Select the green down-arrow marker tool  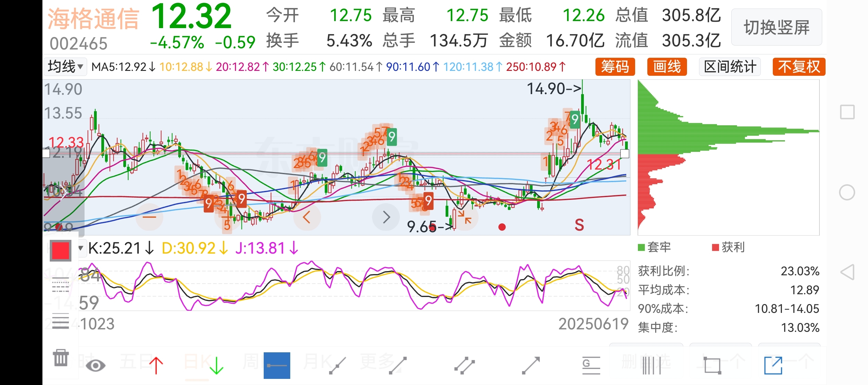[216, 365]
